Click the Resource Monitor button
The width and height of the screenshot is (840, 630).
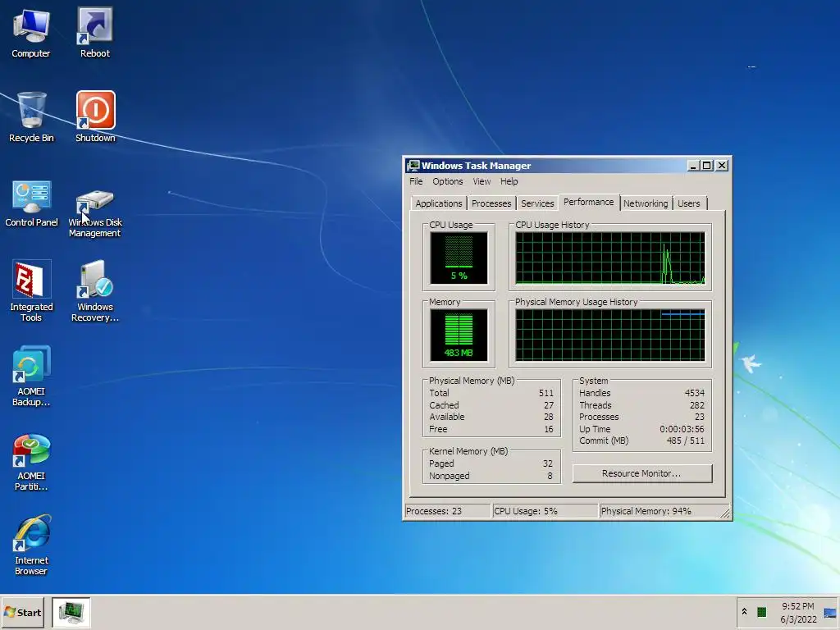coord(641,473)
